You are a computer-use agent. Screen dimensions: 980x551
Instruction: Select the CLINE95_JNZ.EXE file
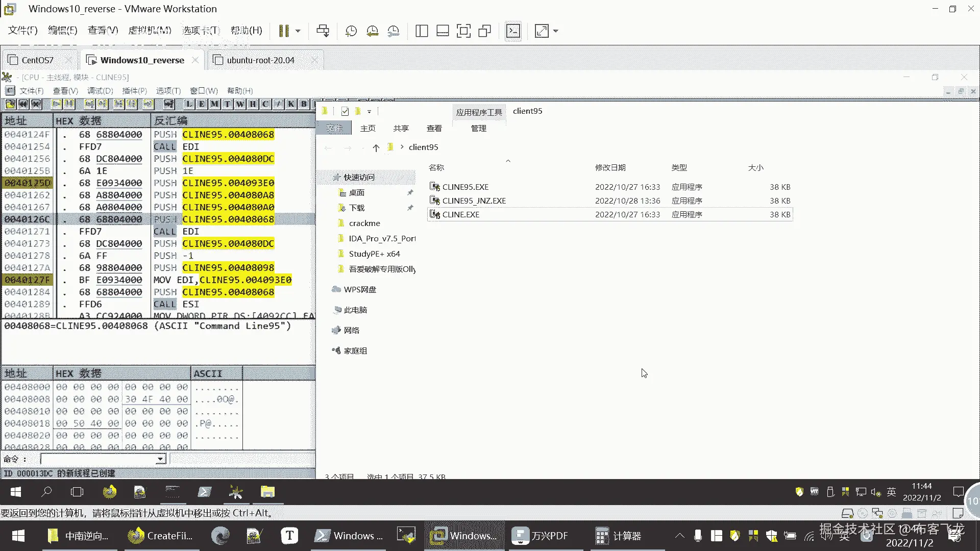(x=474, y=201)
